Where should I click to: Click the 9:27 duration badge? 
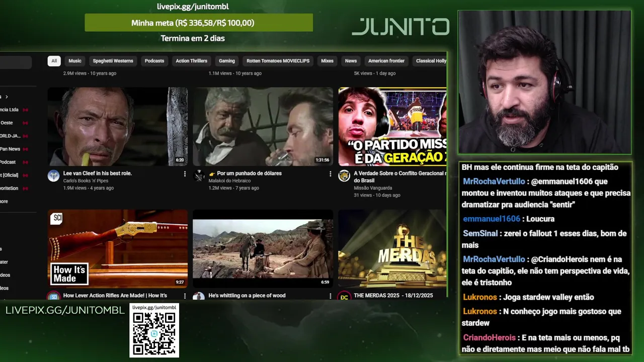(180, 283)
